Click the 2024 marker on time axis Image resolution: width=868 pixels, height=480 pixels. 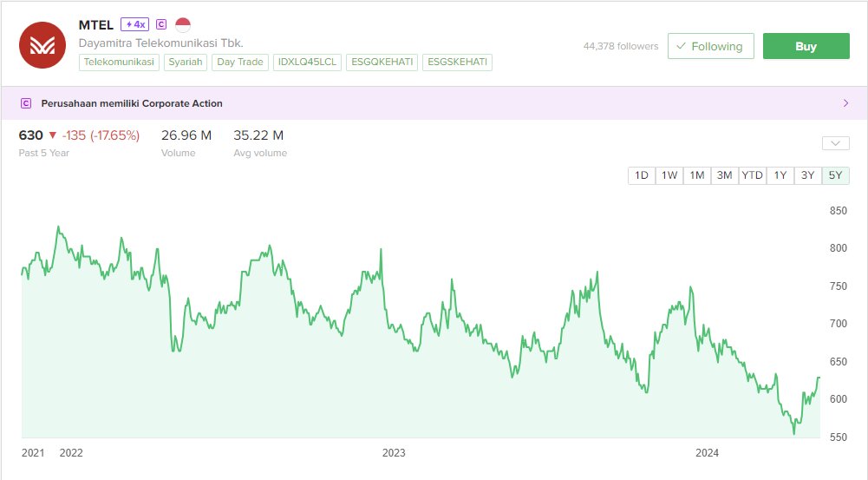pyautogui.click(x=707, y=453)
